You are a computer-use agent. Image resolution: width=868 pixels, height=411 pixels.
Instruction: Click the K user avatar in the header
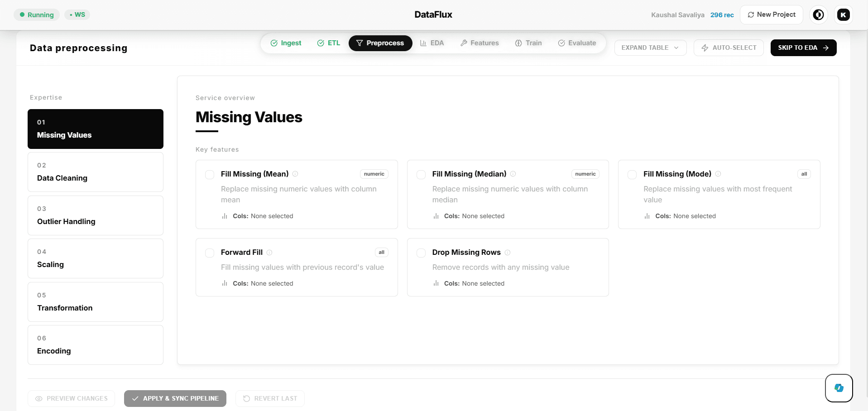[x=843, y=14]
